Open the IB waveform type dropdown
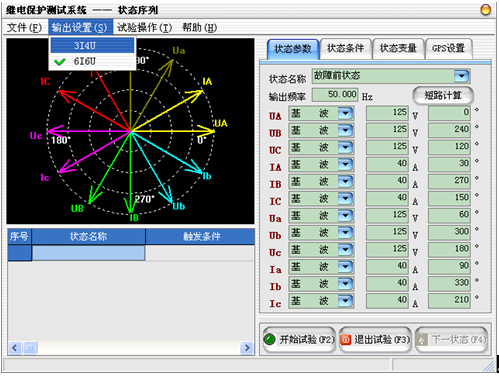Screen dimensions: 499x376 [x=345, y=182]
